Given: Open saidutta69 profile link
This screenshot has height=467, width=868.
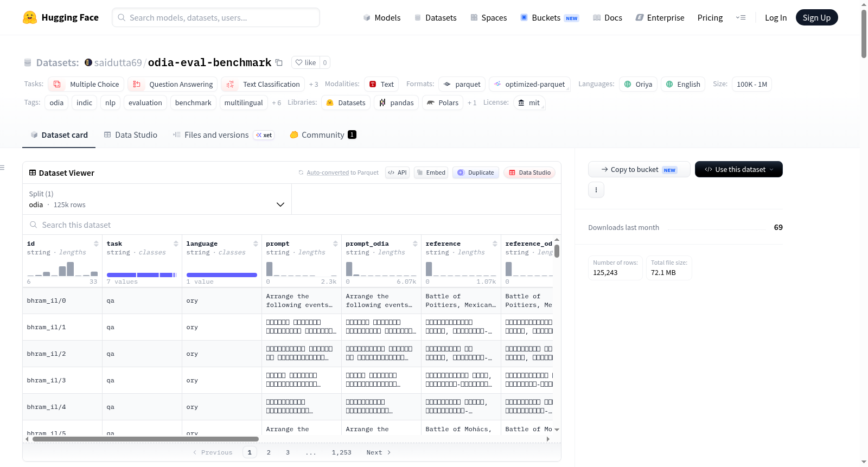Looking at the screenshot, I should tap(118, 62).
